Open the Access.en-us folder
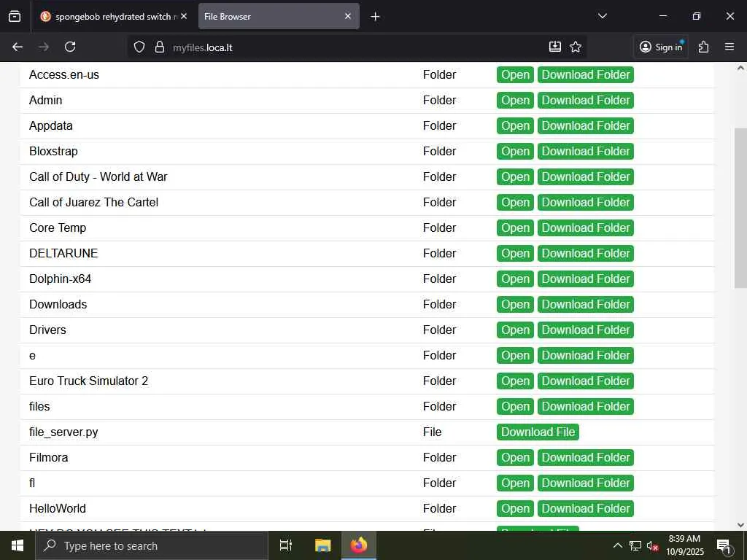 coord(515,75)
